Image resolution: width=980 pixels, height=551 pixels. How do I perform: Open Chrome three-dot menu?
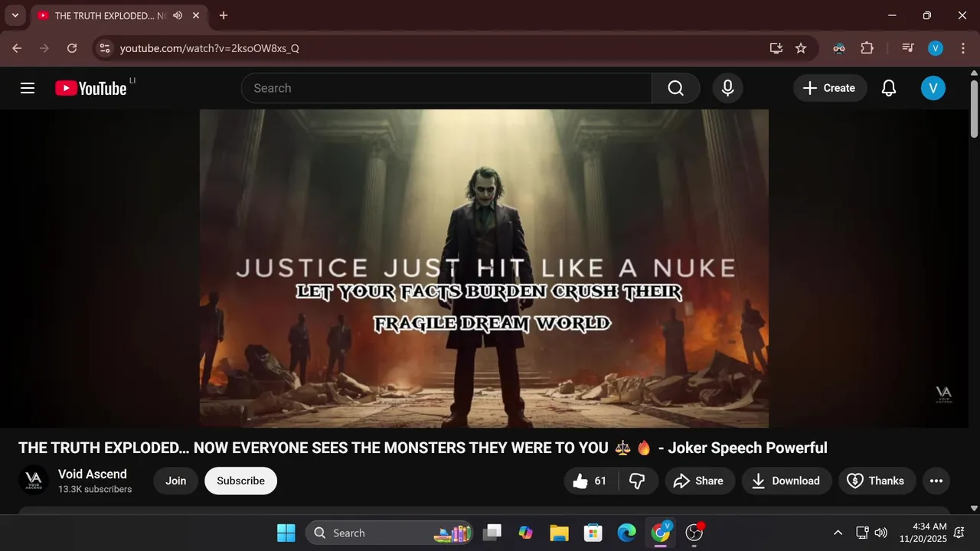962,48
